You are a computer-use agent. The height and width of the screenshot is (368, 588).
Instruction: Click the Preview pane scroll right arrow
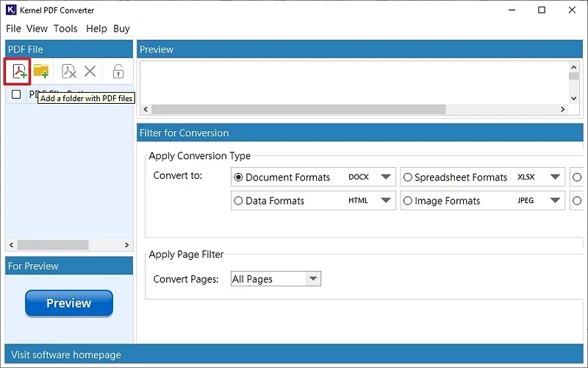click(x=562, y=109)
